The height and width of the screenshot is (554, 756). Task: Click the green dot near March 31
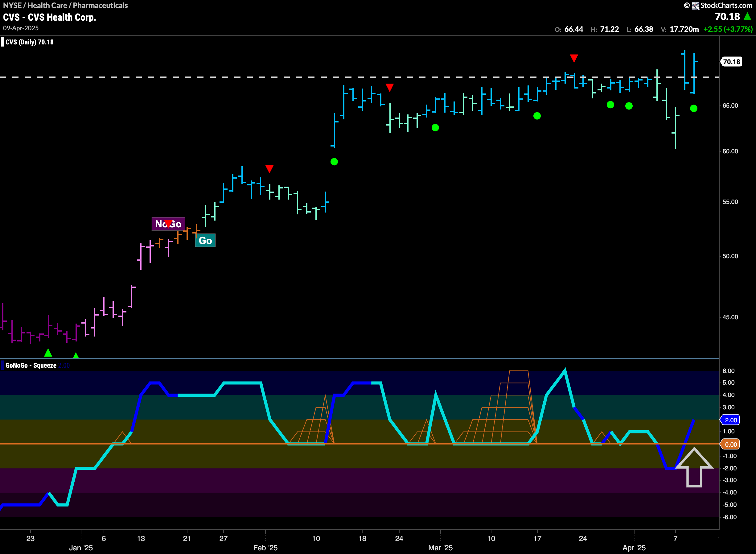coord(629,106)
